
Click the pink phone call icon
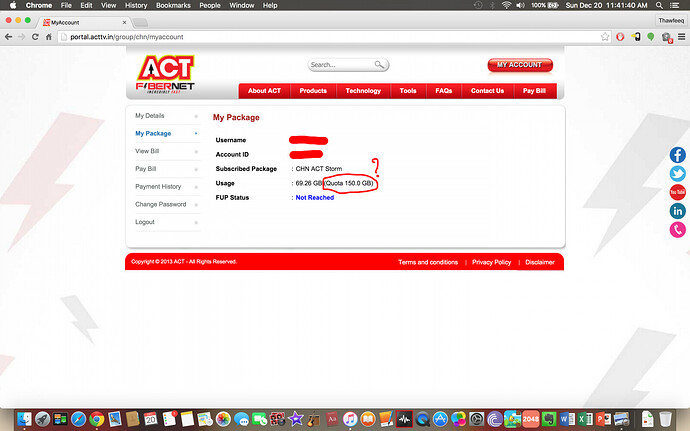pos(678,229)
